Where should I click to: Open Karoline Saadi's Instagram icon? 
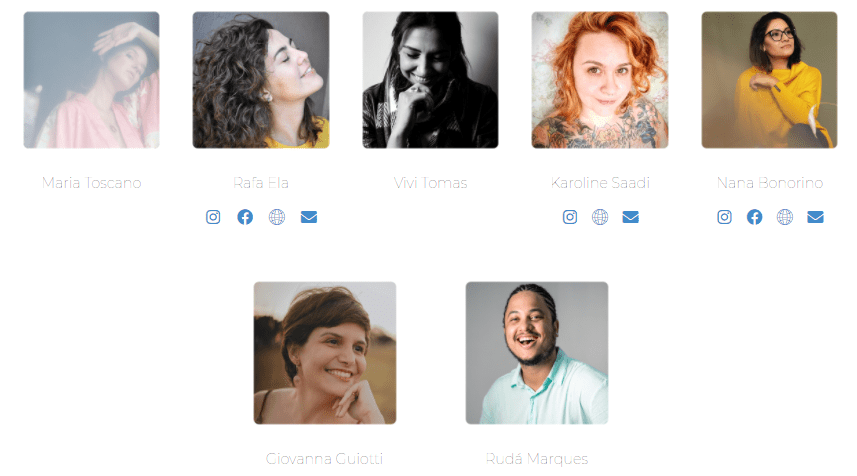[x=570, y=217]
